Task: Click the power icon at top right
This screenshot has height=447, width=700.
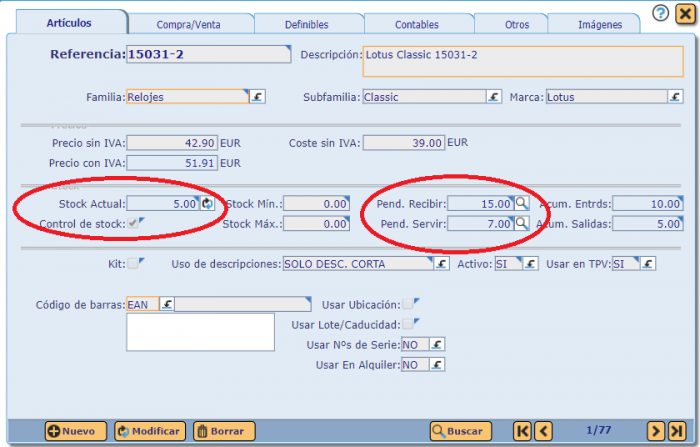Action: pyautogui.click(x=684, y=13)
